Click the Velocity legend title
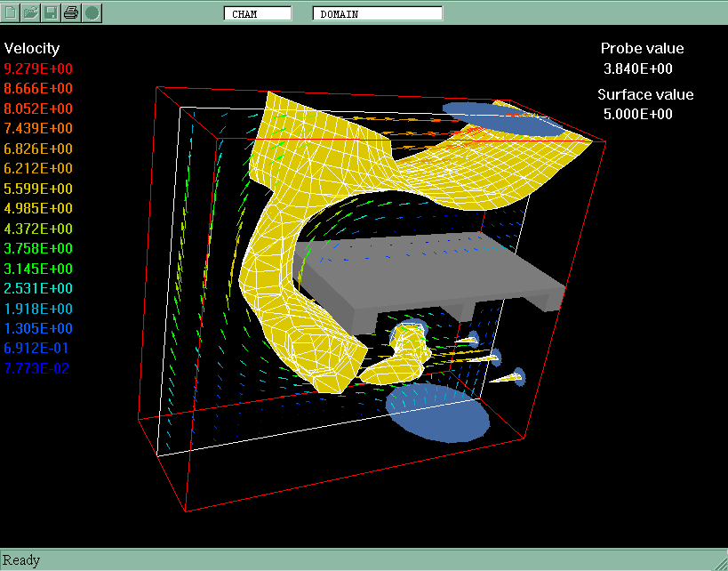The width and height of the screenshot is (728, 571). click(32, 48)
